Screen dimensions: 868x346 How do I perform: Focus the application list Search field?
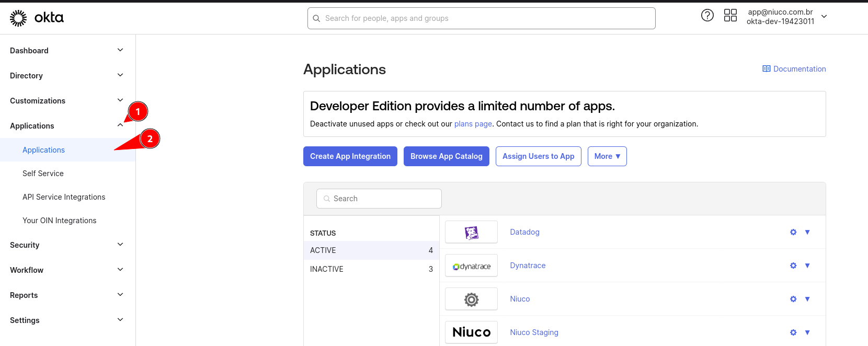click(379, 199)
